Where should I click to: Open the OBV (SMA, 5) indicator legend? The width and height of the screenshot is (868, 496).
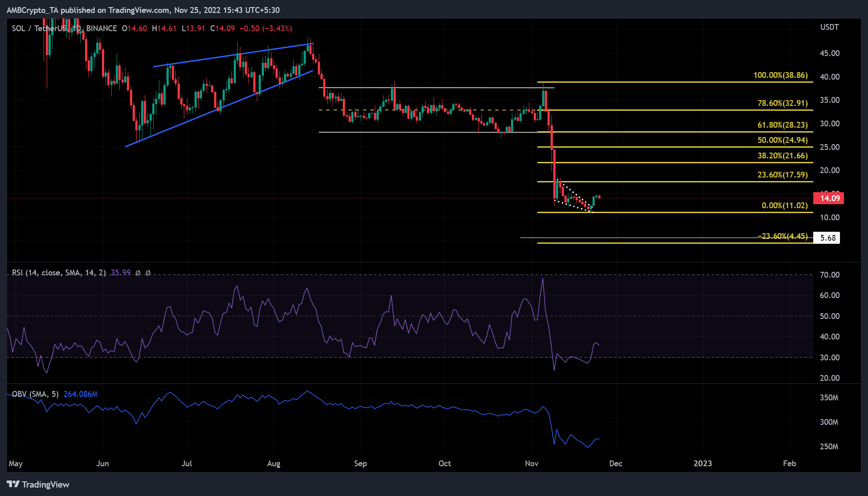tap(35, 394)
